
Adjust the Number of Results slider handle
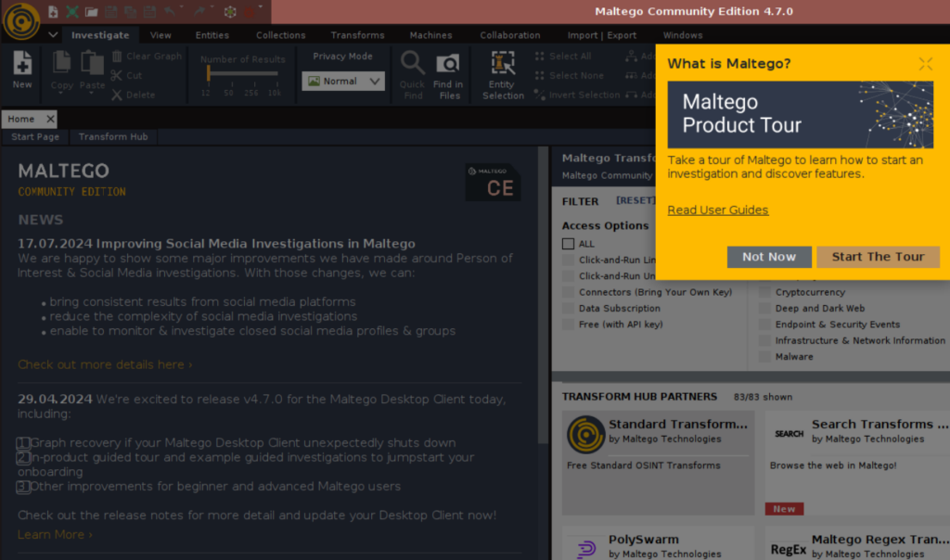click(209, 73)
